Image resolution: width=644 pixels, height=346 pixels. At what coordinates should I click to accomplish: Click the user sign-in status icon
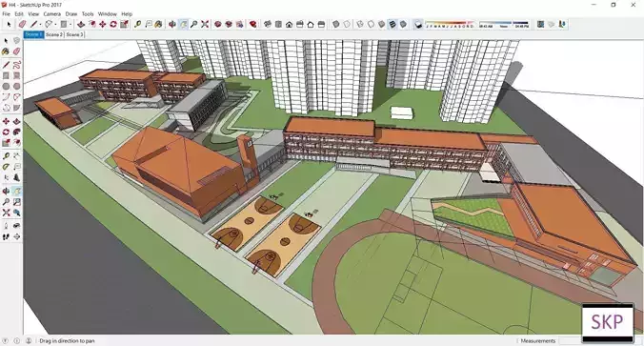[29, 340]
